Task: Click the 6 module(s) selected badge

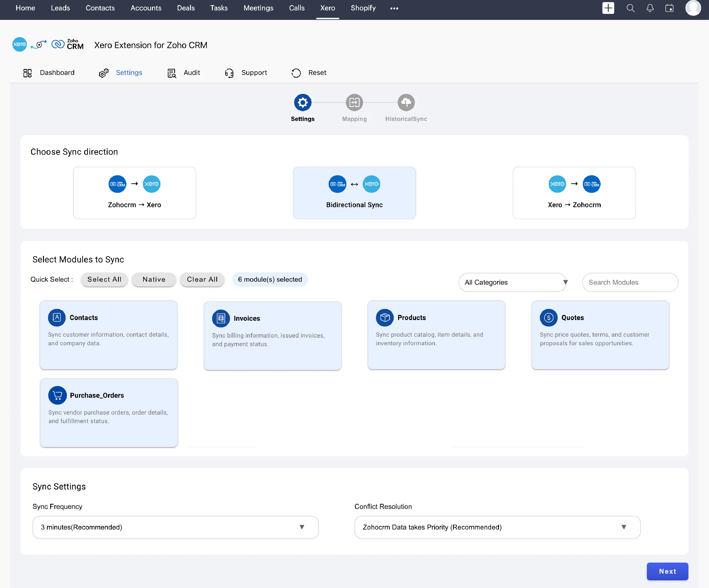Action: (x=270, y=279)
